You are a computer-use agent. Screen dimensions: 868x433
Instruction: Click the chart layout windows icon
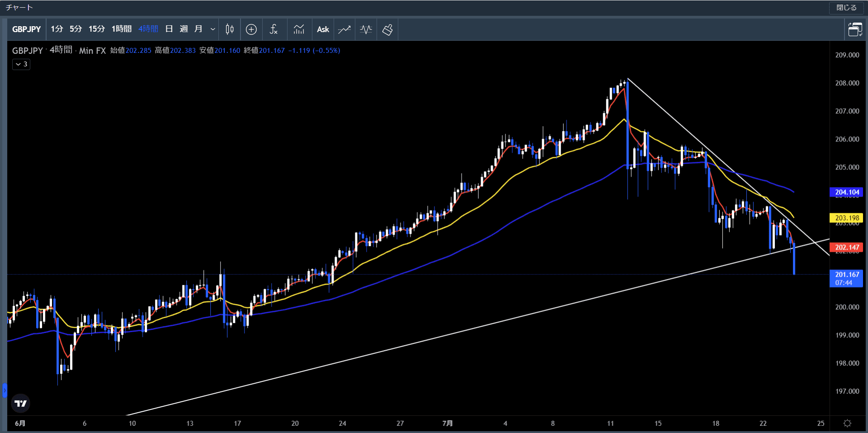855,29
